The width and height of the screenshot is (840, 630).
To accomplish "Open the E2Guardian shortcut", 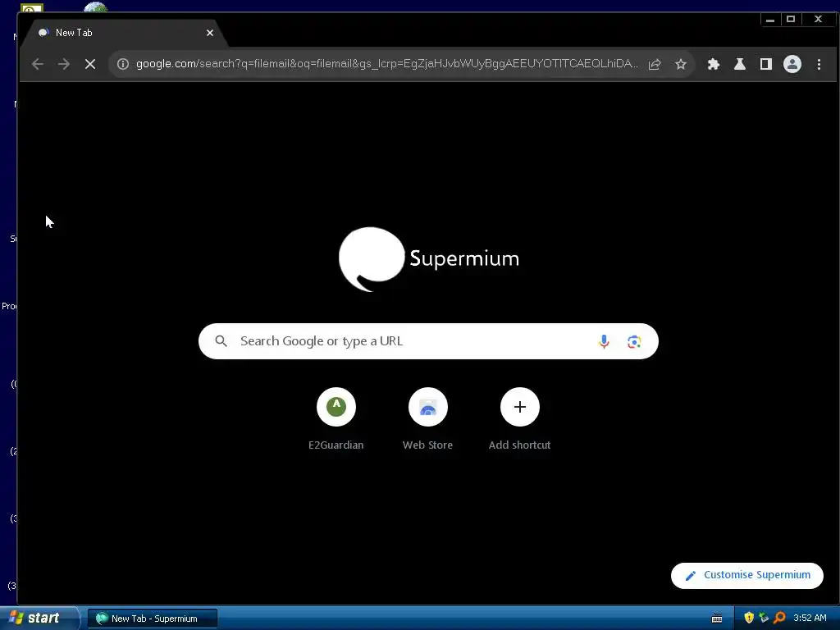I will click(x=336, y=419).
